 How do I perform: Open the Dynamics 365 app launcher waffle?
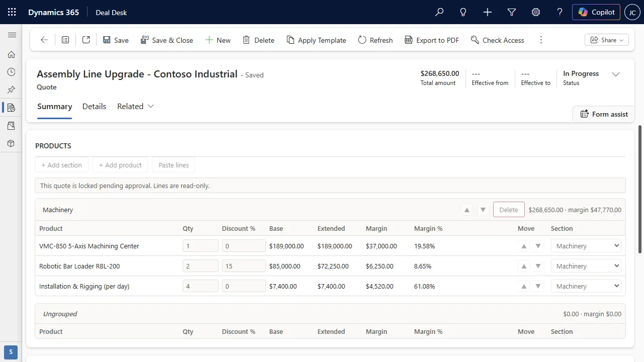tap(12, 12)
